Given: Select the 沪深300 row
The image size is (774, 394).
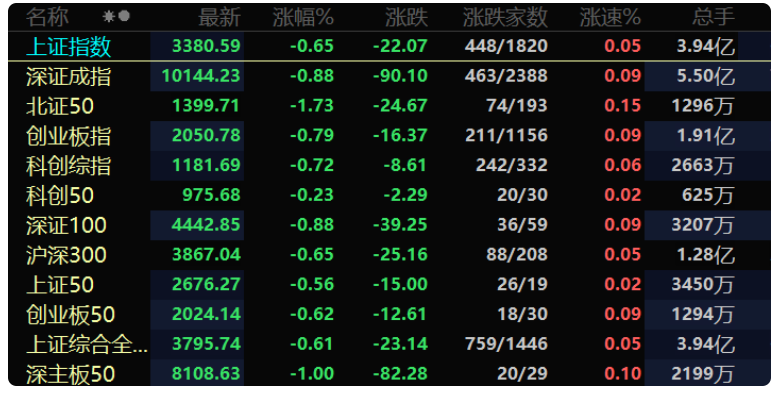Looking at the screenshot, I should 389,255.
